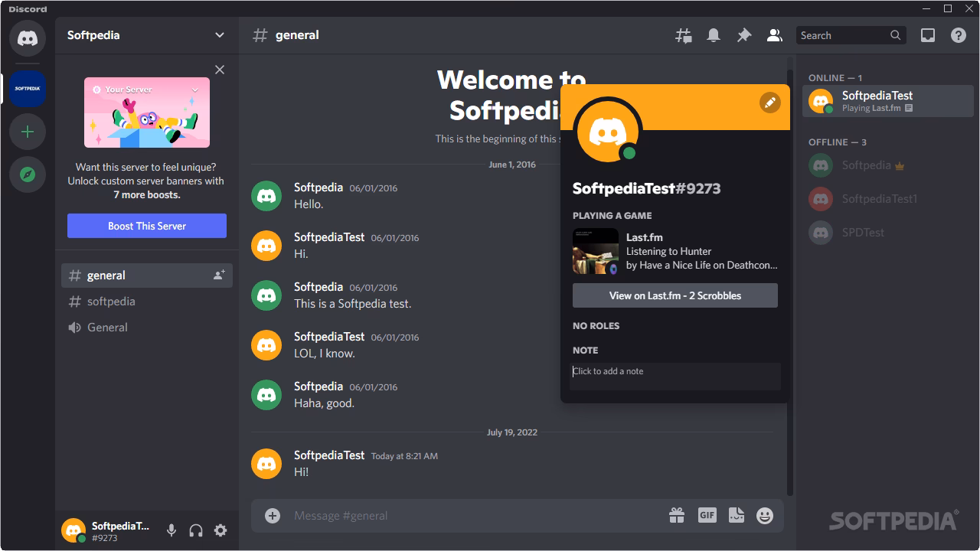The height and width of the screenshot is (551, 980).
Task: Explore public servers with compass icon
Action: point(27,174)
